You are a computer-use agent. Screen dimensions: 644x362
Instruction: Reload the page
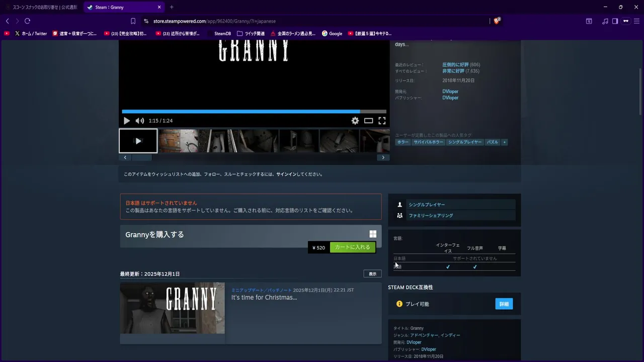(27, 21)
